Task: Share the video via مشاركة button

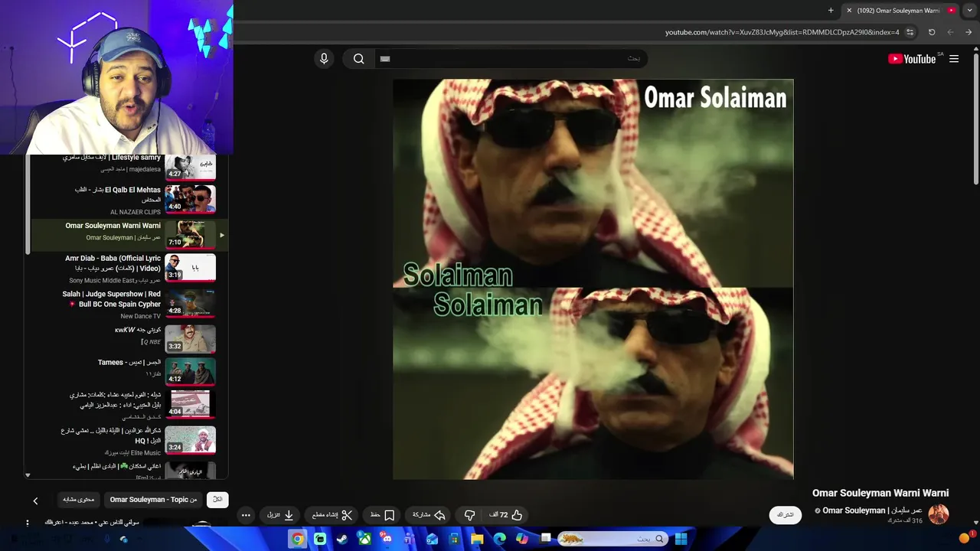Action: coord(428,515)
